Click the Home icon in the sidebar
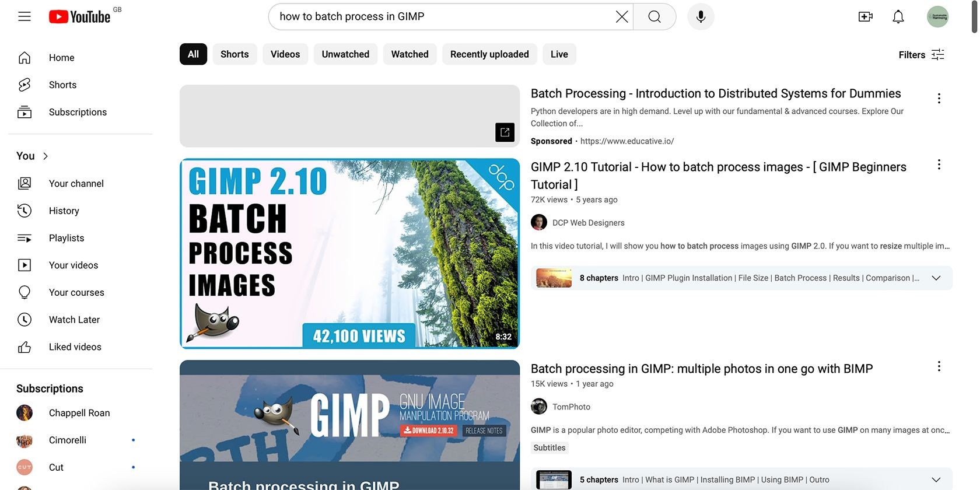 [24, 58]
